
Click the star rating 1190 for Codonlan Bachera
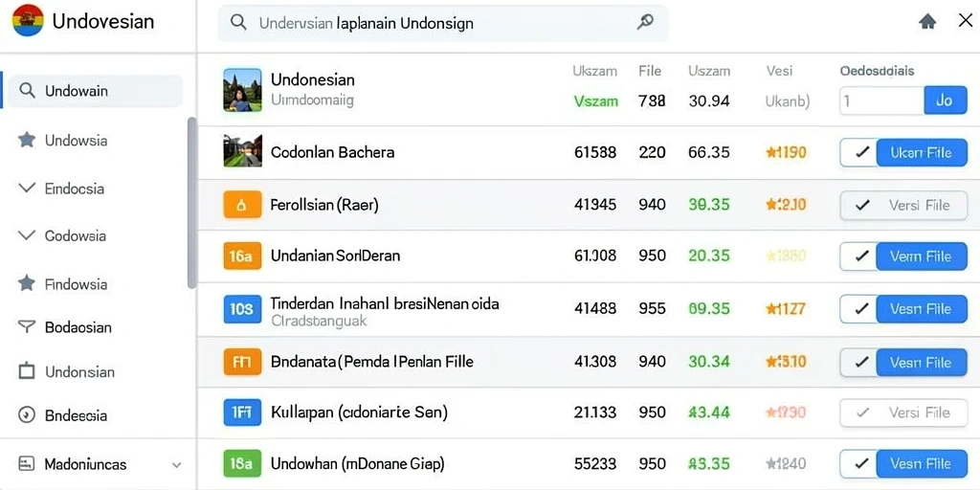pyautogui.click(x=786, y=152)
